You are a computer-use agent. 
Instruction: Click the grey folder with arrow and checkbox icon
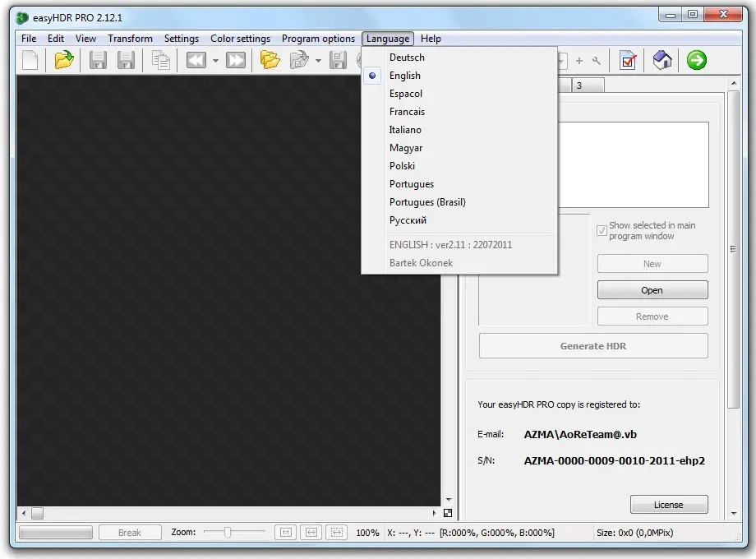point(299,60)
